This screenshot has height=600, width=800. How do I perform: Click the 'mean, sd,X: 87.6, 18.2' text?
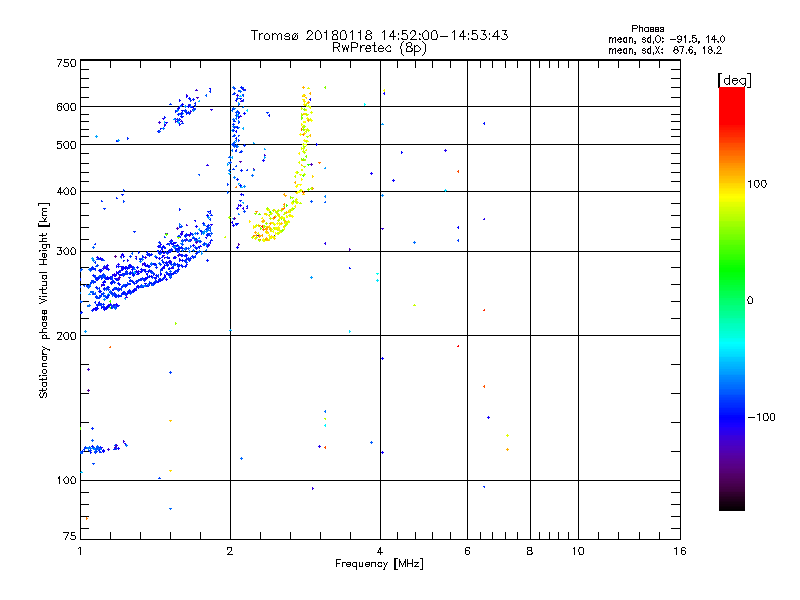[665, 50]
